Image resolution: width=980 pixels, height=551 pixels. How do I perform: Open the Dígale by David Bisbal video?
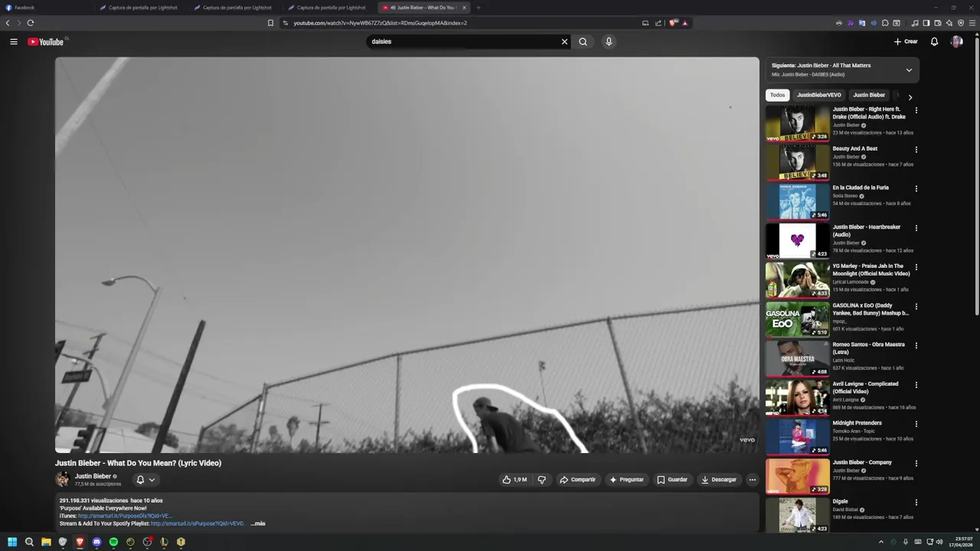click(840, 501)
